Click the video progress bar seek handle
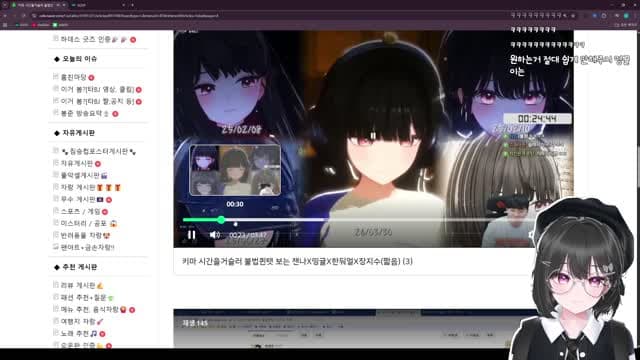 click(221, 220)
